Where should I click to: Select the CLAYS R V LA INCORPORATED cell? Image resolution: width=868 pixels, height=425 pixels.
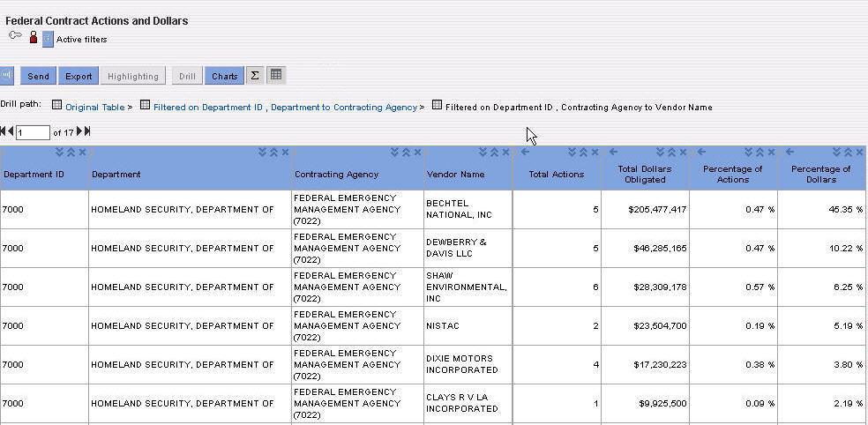[x=468, y=403]
